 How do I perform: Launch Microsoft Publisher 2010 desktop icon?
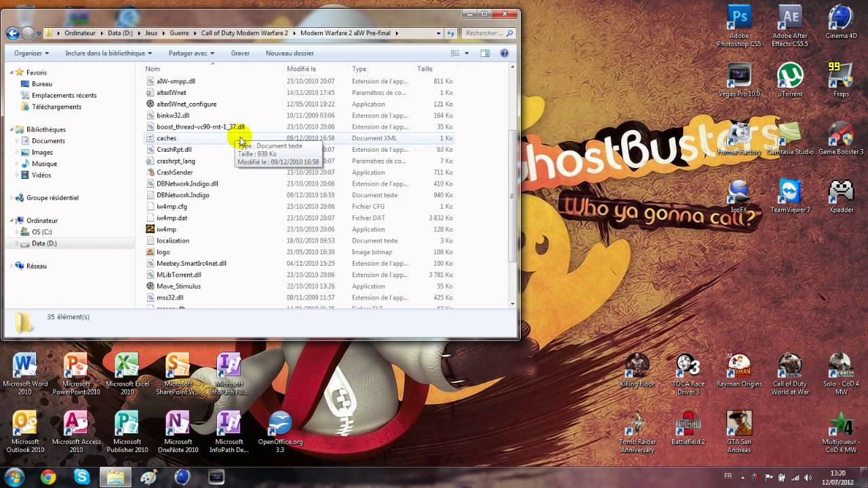[127, 432]
